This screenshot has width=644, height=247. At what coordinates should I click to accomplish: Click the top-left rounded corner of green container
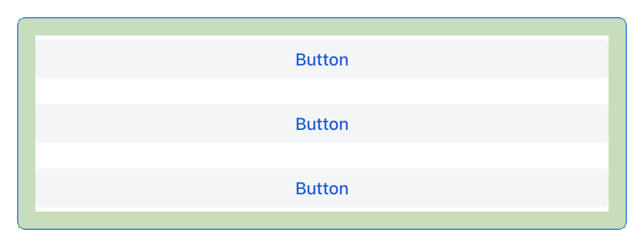point(21,21)
